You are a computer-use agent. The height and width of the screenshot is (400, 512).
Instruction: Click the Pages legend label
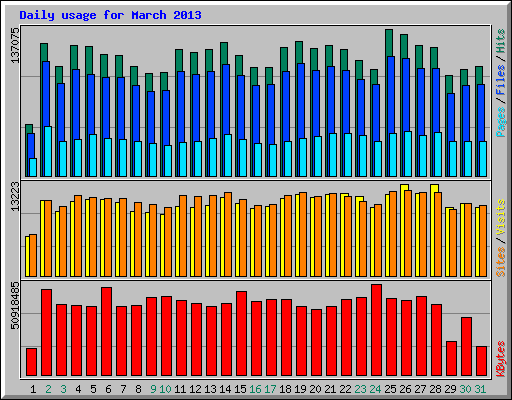click(x=501, y=122)
